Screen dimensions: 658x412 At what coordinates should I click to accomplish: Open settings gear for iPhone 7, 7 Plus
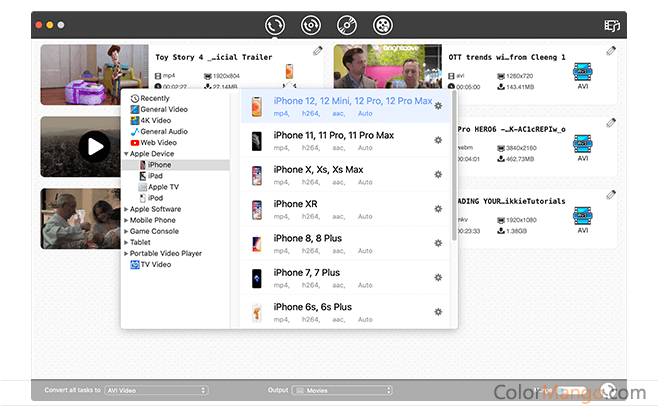[x=438, y=277]
